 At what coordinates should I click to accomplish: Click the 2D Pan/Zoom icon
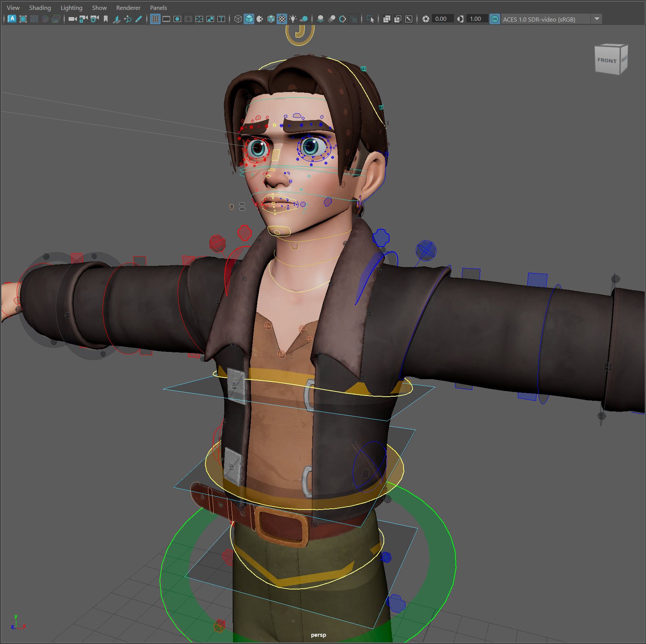coord(128,19)
